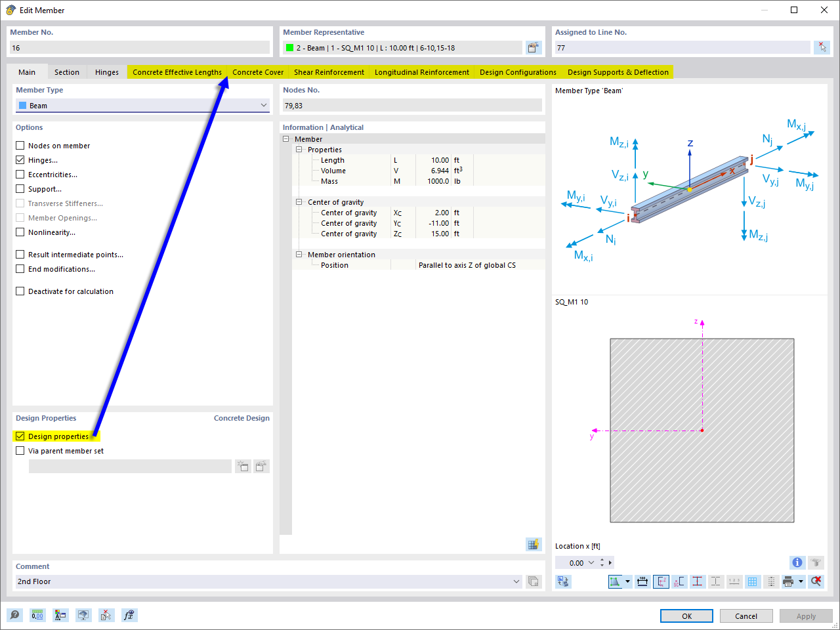The width and height of the screenshot is (840, 630).
Task: Toggle section dimension lines display icon
Action: coord(642,581)
